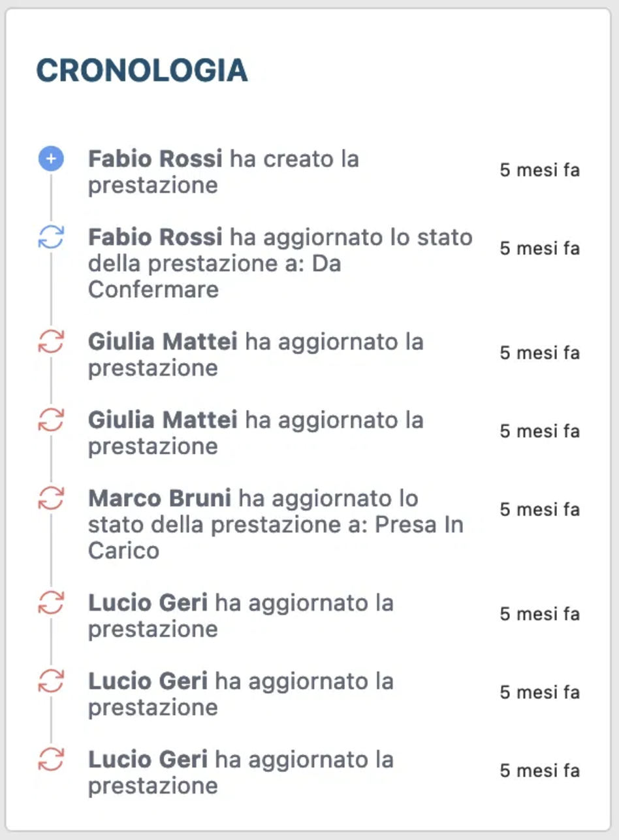The width and height of the screenshot is (619, 840).
Task: Click the red refresh icon beside first Giulia Mattei entry
Action: coord(51,342)
